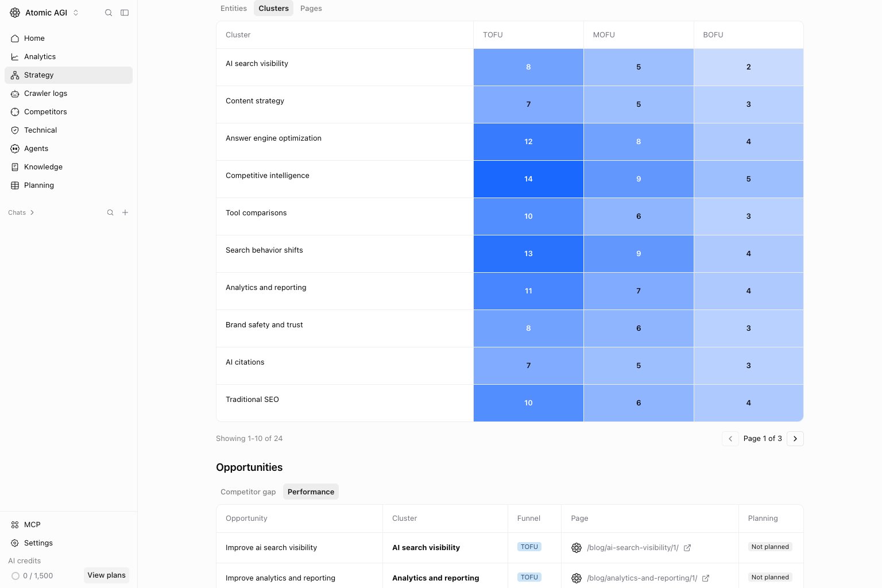Viewport: 882px width, 588px height.
Task: Open external link icon for analytics-and-reporting page
Action: (706, 578)
